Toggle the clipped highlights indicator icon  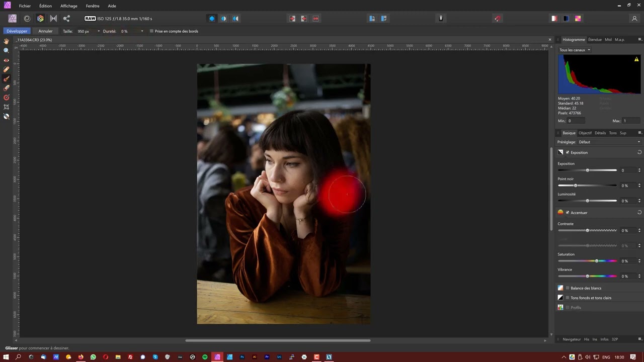[554, 19]
